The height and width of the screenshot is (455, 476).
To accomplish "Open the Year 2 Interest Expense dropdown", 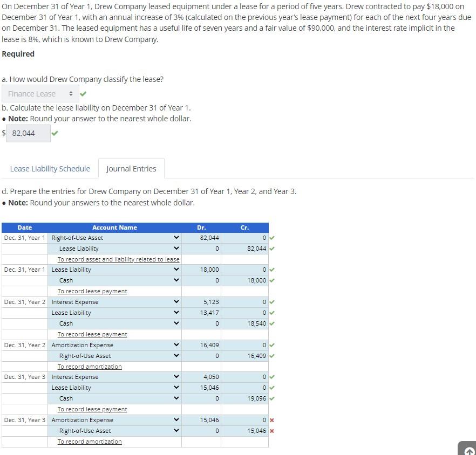I will pos(176,302).
